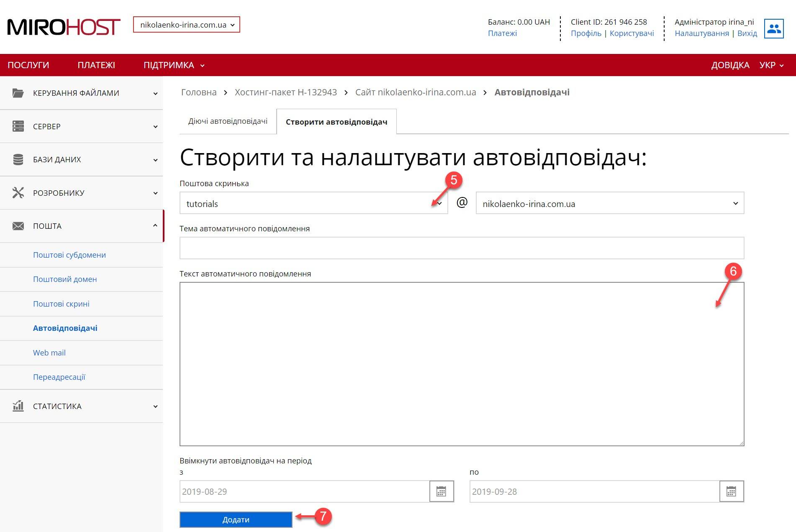Go to Хостинг-пакет H-132943 breadcrumb
The image size is (796, 532).
point(286,92)
